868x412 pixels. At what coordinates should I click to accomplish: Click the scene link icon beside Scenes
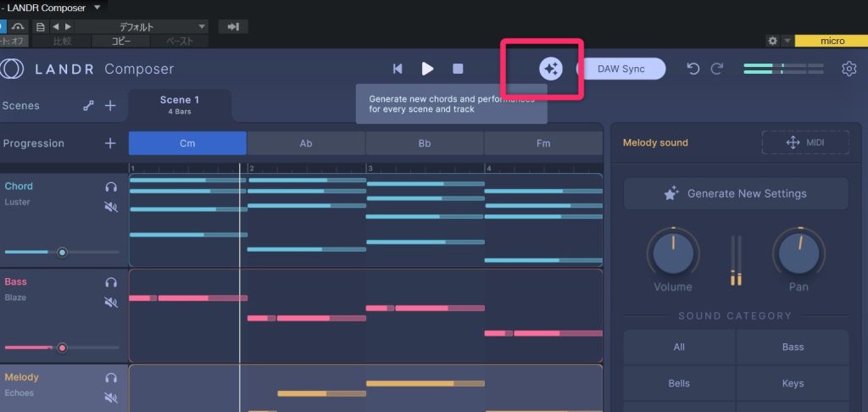click(88, 106)
